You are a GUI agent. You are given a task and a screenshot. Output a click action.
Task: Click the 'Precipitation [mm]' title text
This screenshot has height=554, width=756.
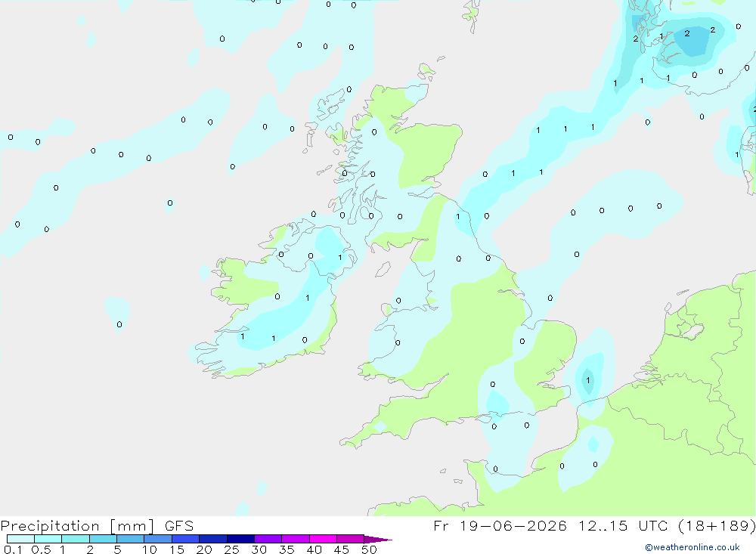coord(77,526)
